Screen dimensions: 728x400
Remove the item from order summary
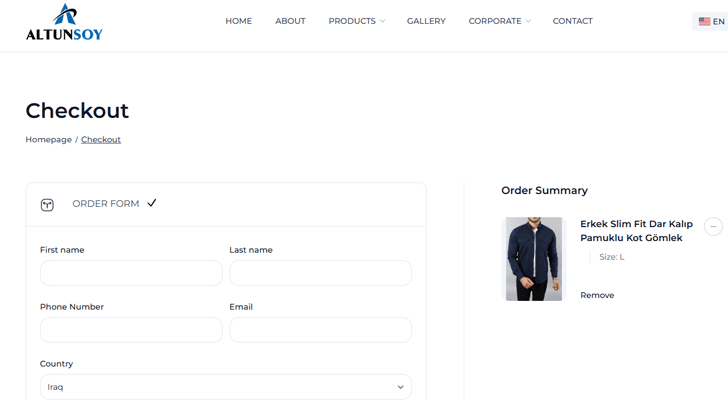[x=597, y=295]
